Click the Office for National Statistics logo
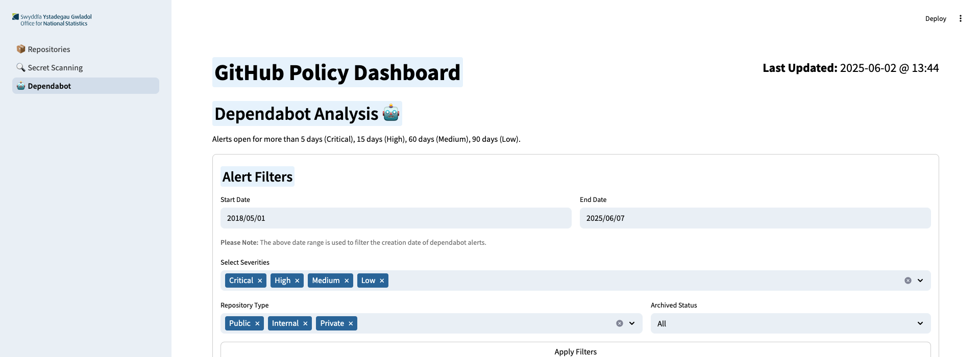This screenshot has width=980, height=357. coord(52,20)
